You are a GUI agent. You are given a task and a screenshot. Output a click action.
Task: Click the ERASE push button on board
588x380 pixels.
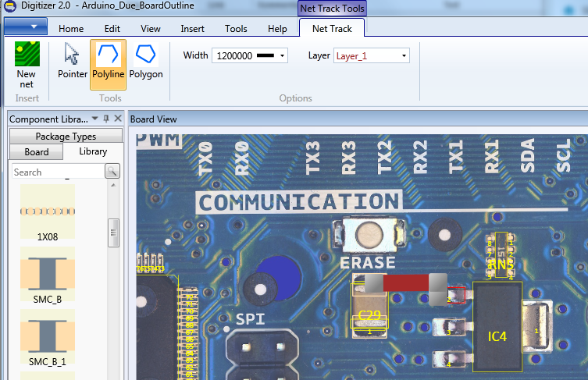click(369, 235)
